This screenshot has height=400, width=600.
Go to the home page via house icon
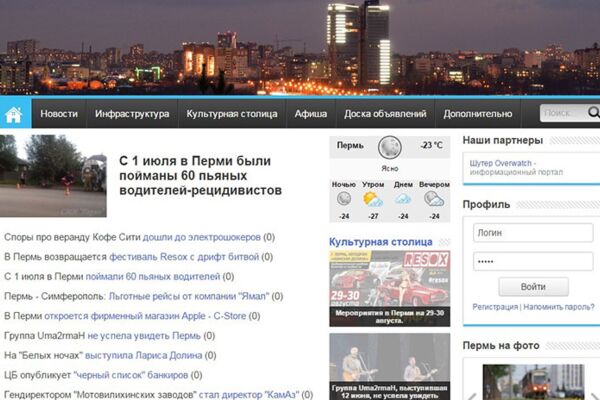(x=14, y=114)
